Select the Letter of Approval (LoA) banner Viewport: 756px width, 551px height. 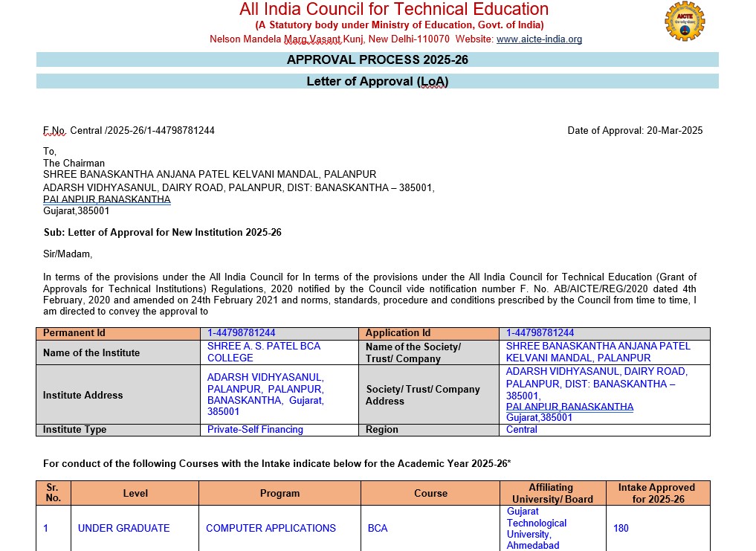click(377, 82)
